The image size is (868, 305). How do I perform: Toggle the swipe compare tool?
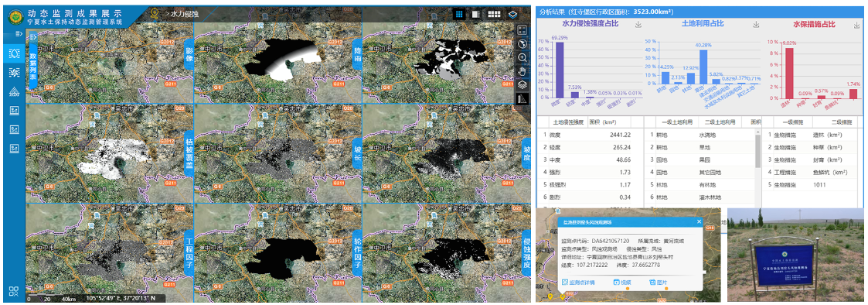click(x=523, y=99)
